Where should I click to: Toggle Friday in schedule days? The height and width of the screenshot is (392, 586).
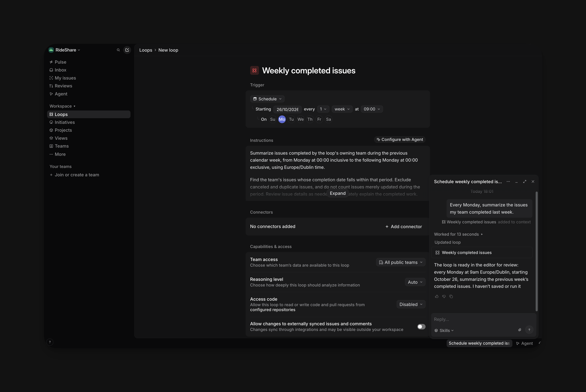[x=319, y=119]
